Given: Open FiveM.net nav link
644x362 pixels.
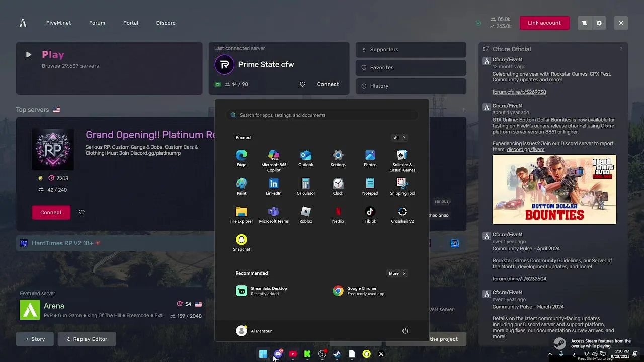Looking at the screenshot, I should 58,23.
